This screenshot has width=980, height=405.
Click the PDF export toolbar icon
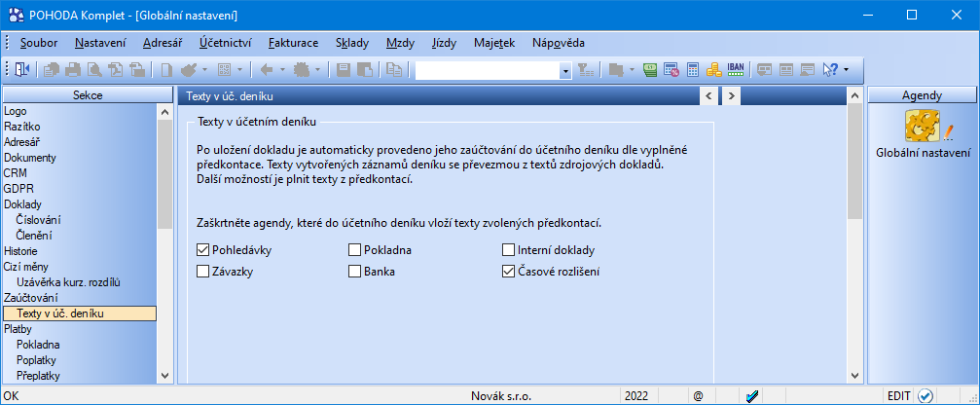(x=116, y=70)
